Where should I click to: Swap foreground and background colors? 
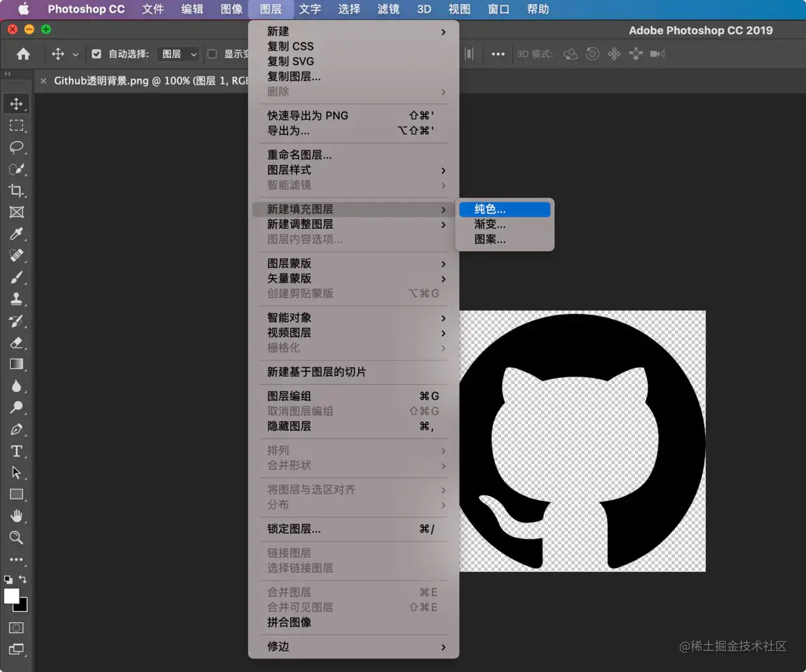pos(24,579)
